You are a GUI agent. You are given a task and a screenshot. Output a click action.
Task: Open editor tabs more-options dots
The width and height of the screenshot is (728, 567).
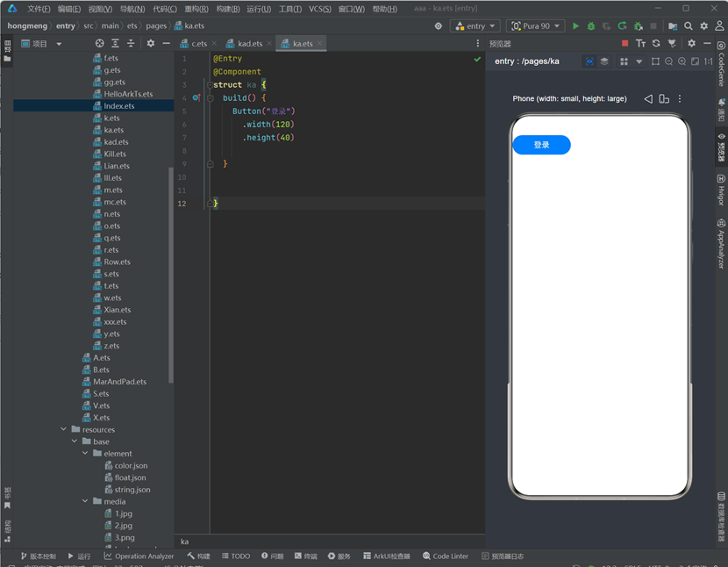pos(477,43)
